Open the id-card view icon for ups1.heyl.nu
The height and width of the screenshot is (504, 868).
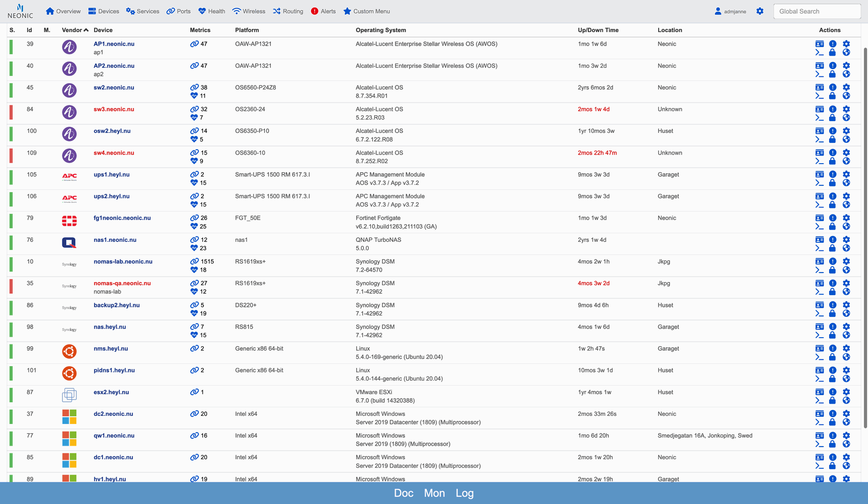pos(819,174)
